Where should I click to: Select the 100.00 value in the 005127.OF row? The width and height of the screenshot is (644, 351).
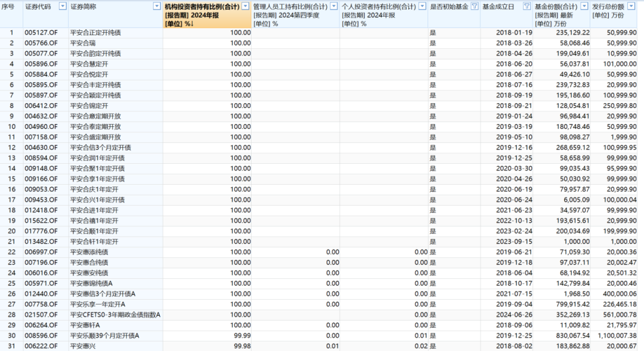pyautogui.click(x=240, y=32)
